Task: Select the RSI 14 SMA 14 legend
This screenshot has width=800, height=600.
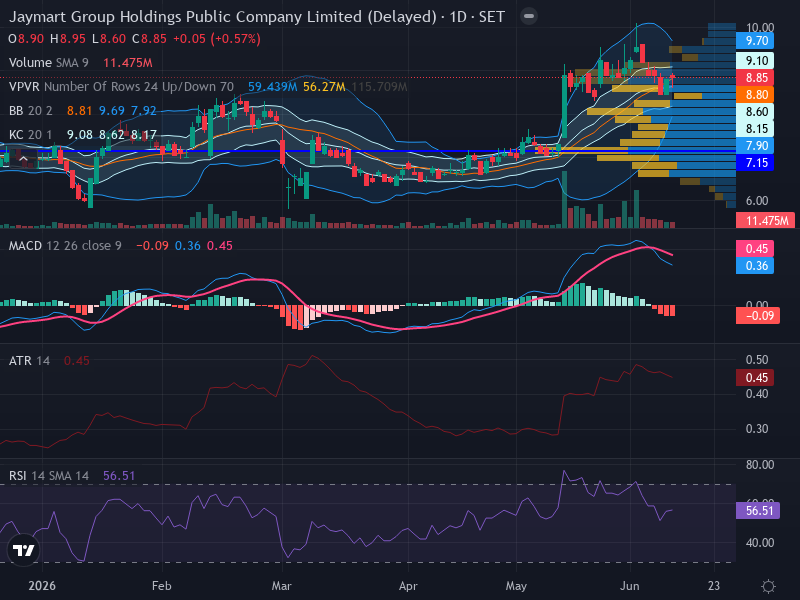Action: [48, 476]
